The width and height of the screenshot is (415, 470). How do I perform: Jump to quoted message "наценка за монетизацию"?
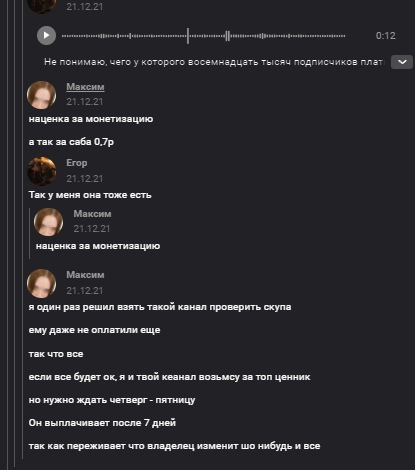[98, 246]
